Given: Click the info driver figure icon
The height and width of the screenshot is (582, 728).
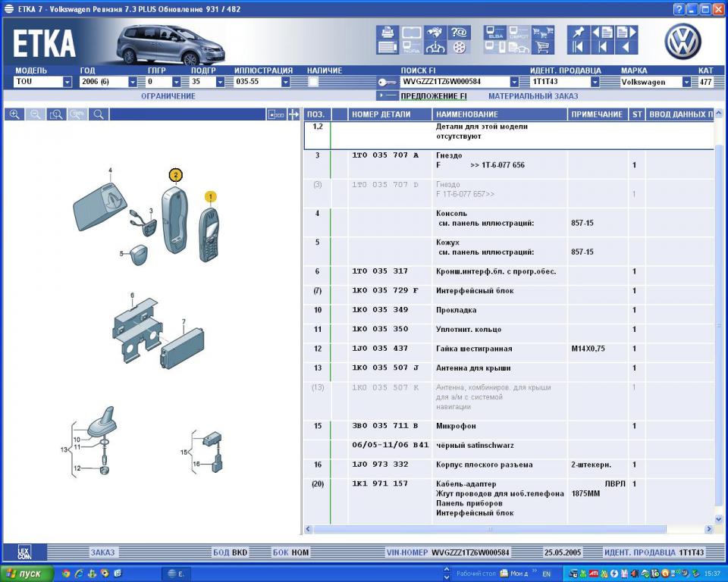Looking at the screenshot, I should click(x=435, y=47).
